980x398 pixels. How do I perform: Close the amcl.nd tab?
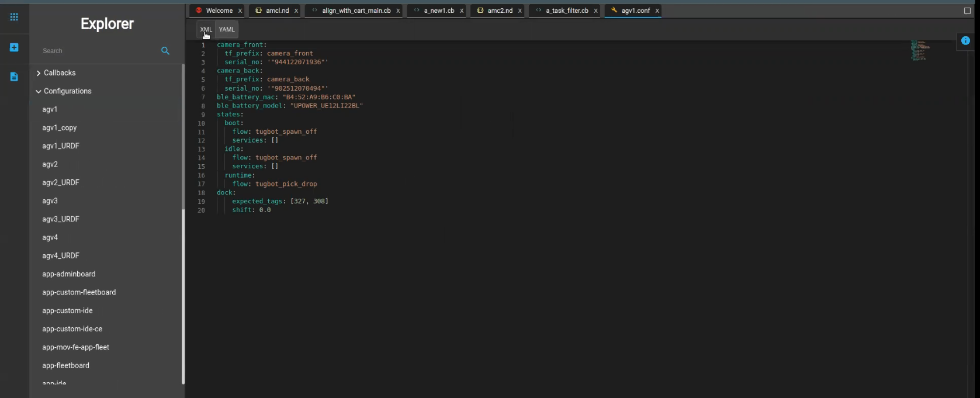tap(296, 11)
